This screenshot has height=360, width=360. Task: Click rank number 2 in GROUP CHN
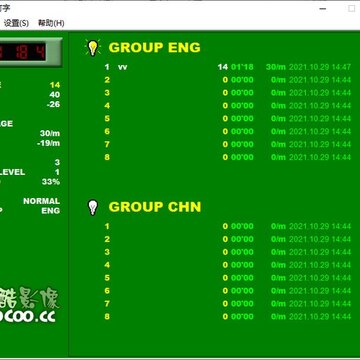tap(107, 239)
